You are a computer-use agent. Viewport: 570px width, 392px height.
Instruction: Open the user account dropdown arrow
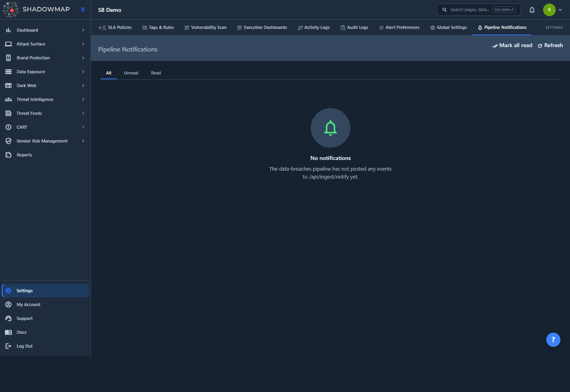(560, 10)
